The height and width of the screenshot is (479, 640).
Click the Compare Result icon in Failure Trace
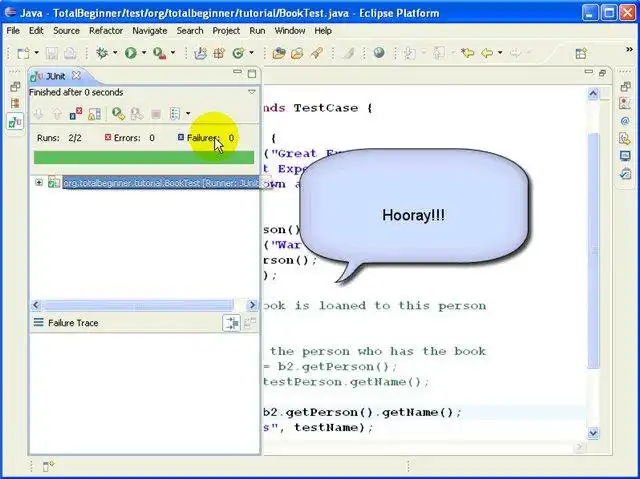[x=249, y=323]
